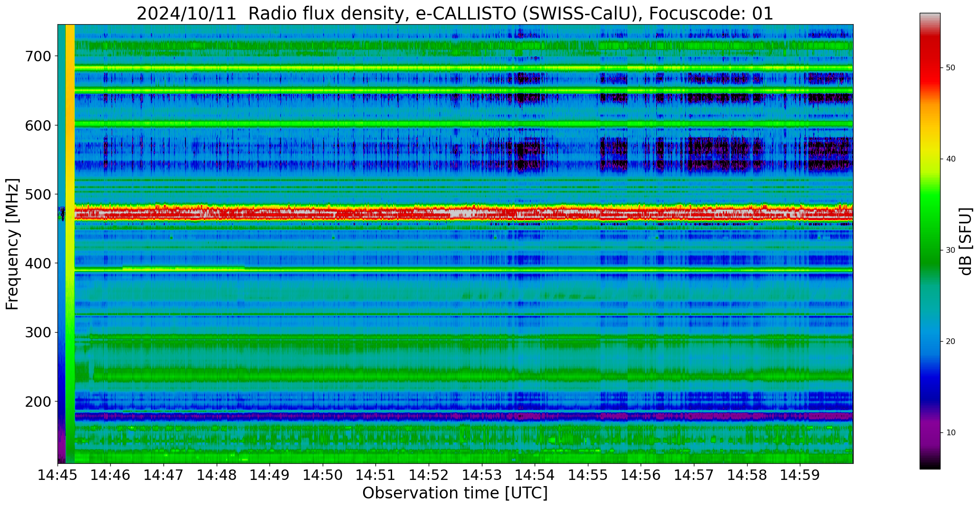Click the 14:51 time tick label
Screen dimensions: 980x507
376,475
